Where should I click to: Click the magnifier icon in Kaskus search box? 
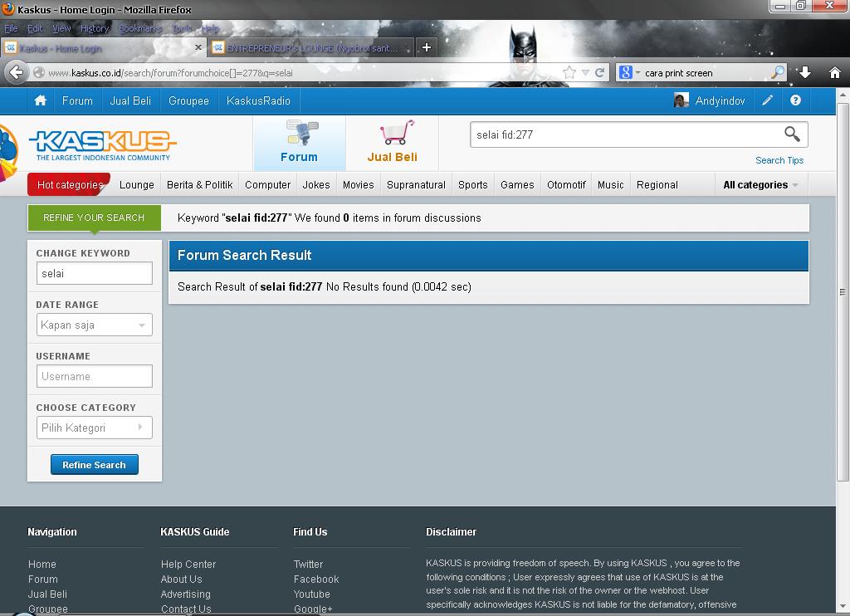792,134
